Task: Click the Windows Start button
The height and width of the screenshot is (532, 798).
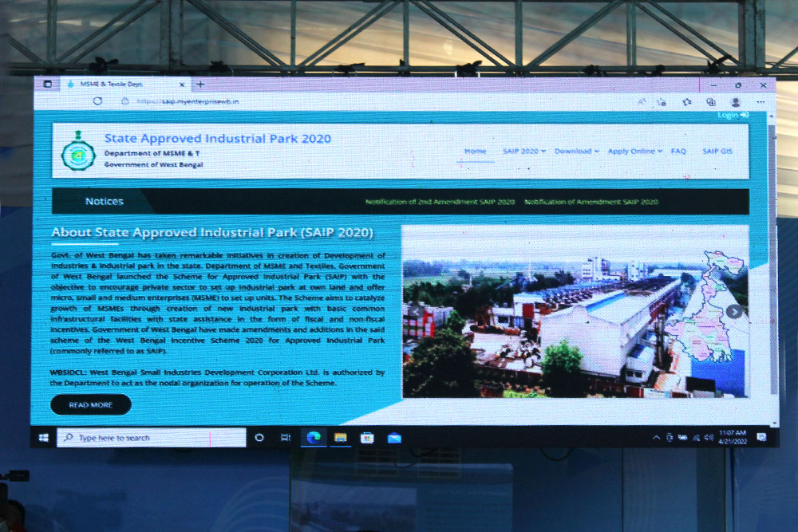Action: [43, 438]
